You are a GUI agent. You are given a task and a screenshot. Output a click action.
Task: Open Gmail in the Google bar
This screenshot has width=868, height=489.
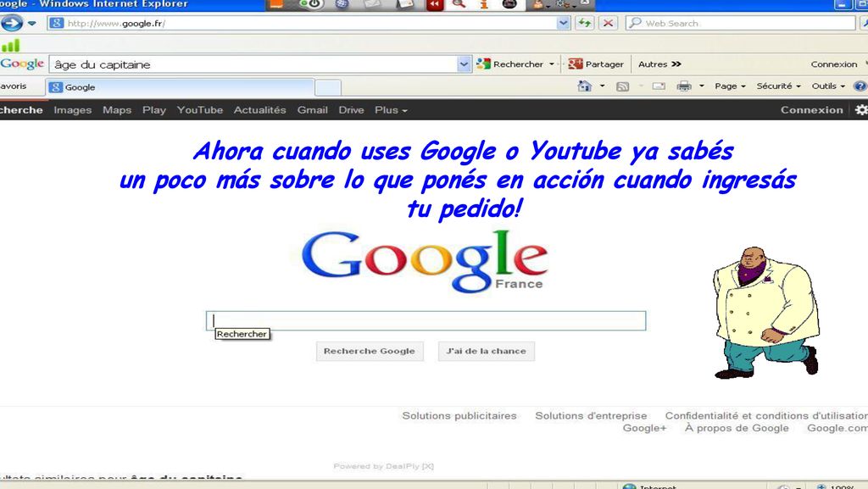[312, 110]
